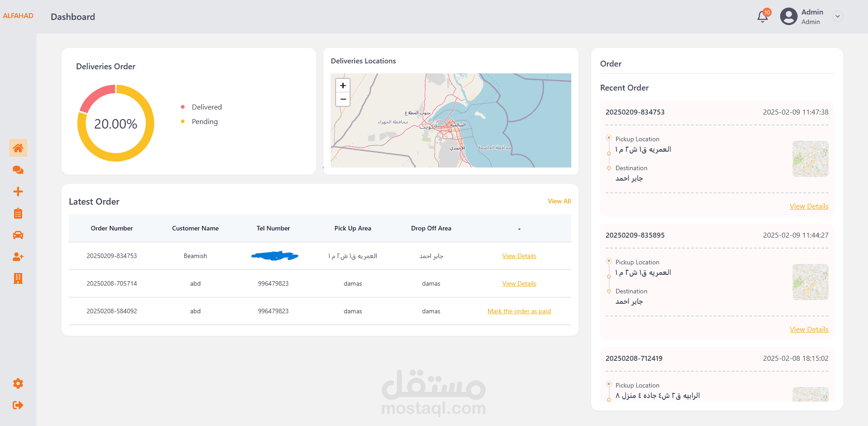The width and height of the screenshot is (868, 426).
Task: Open map thumbnail of recent order 20250209-834753
Action: [810, 159]
